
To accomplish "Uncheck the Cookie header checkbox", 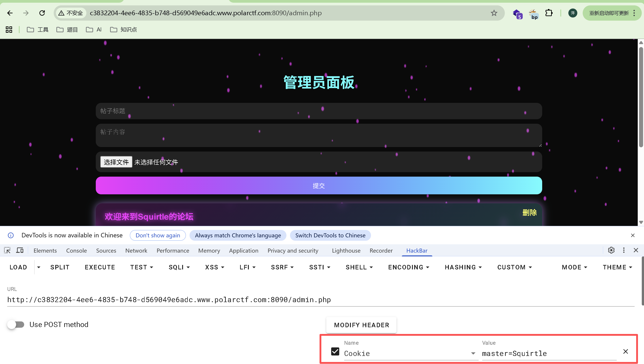I will (335, 351).
